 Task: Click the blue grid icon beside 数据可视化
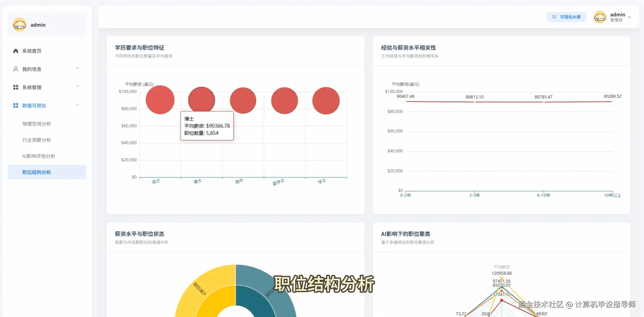click(16, 105)
